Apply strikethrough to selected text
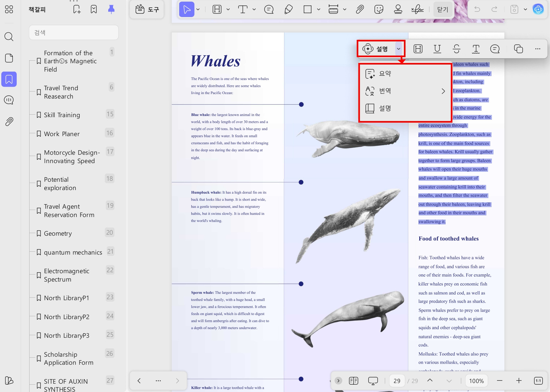 point(456,49)
